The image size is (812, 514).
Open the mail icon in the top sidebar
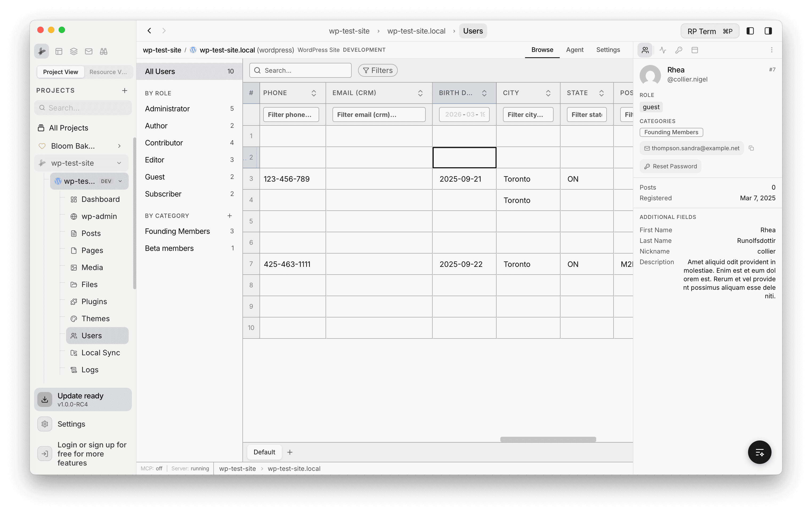coord(89,51)
